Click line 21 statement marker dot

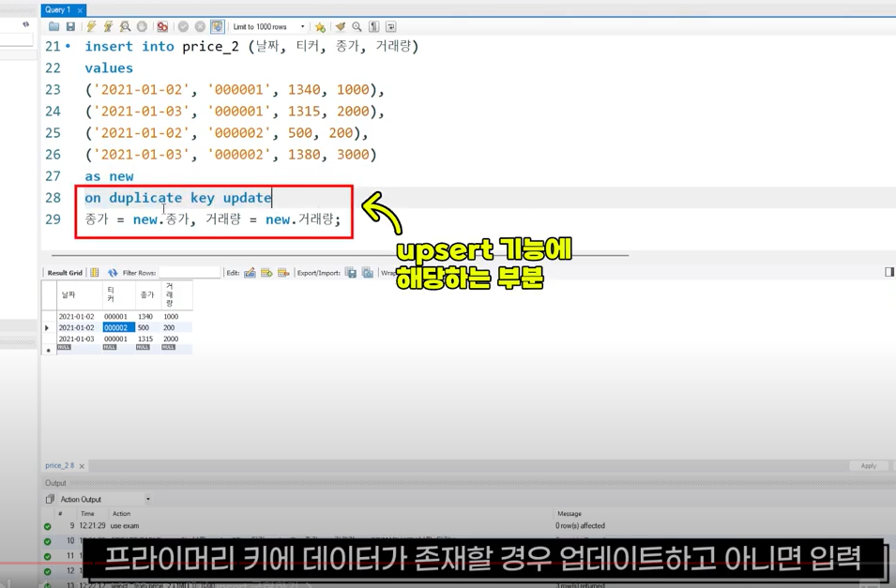coord(68,46)
